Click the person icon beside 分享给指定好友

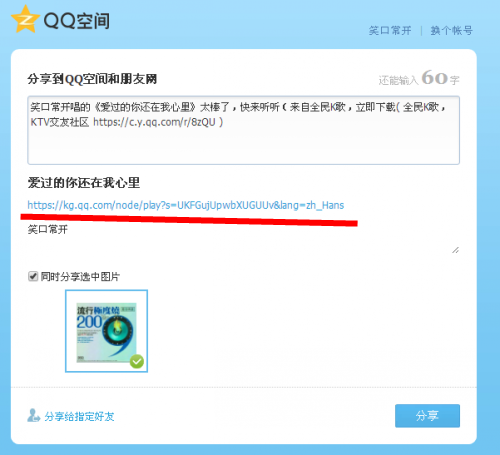[33, 415]
